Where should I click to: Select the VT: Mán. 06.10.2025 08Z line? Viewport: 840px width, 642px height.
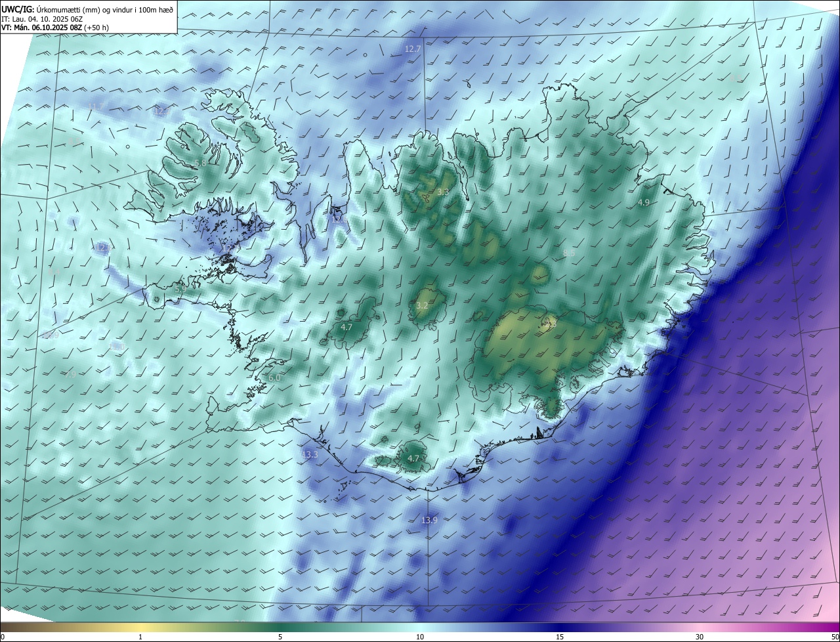pyautogui.click(x=55, y=28)
